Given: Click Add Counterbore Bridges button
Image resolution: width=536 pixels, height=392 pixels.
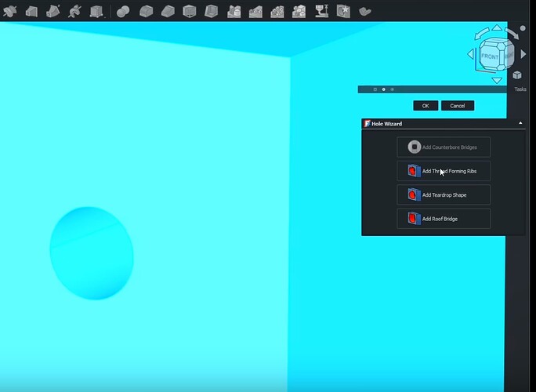Looking at the screenshot, I should 444,147.
